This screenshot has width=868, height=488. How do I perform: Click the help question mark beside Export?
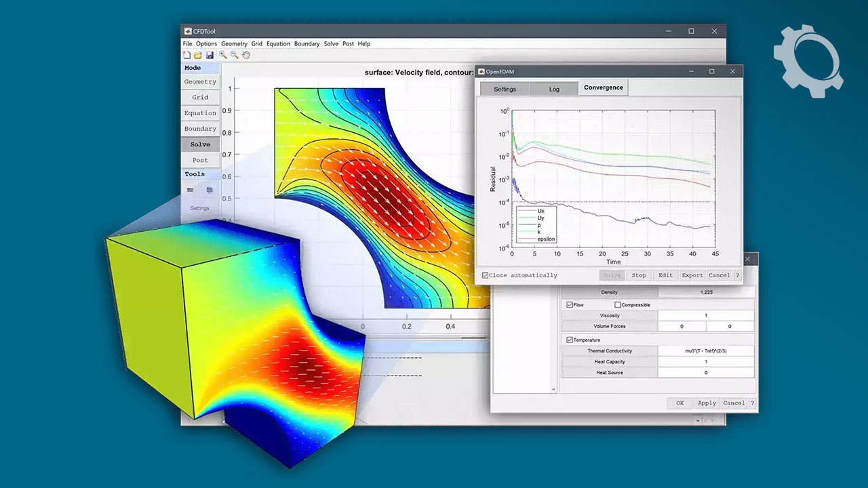(737, 275)
